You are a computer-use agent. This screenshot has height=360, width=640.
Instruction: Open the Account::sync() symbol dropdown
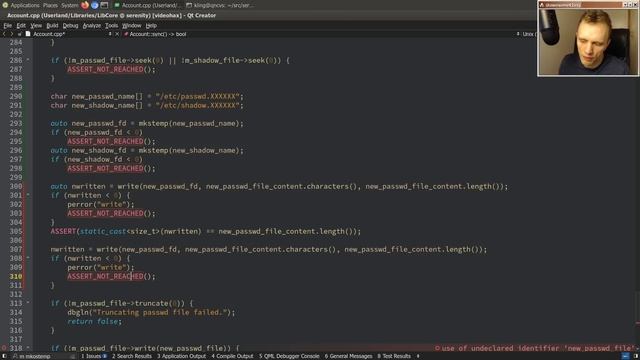tap(157, 34)
